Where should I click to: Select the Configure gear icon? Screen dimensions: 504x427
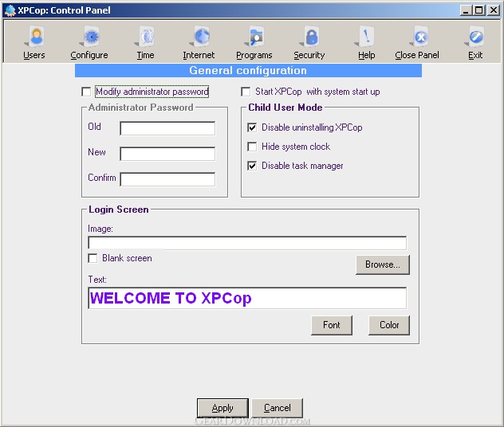coord(89,42)
